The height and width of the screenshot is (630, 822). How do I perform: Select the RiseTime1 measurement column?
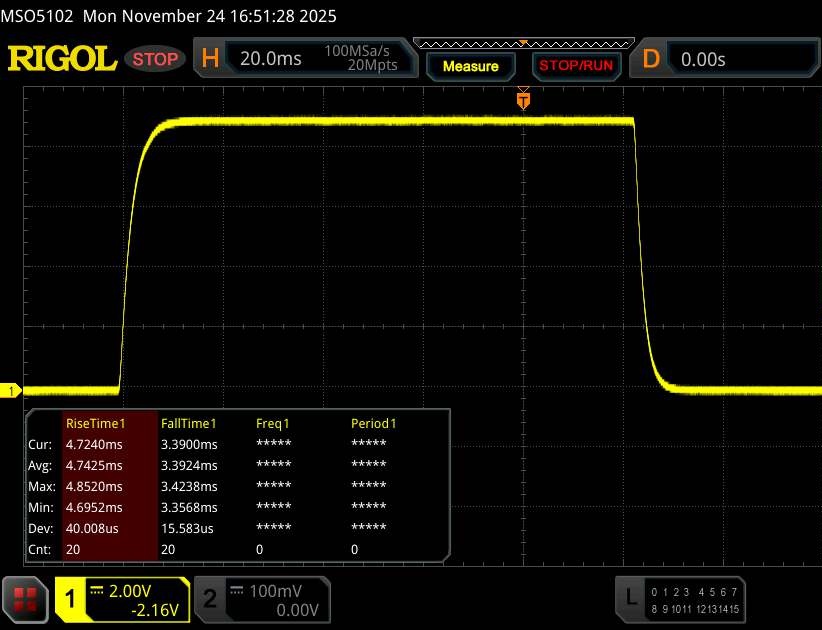(93, 423)
